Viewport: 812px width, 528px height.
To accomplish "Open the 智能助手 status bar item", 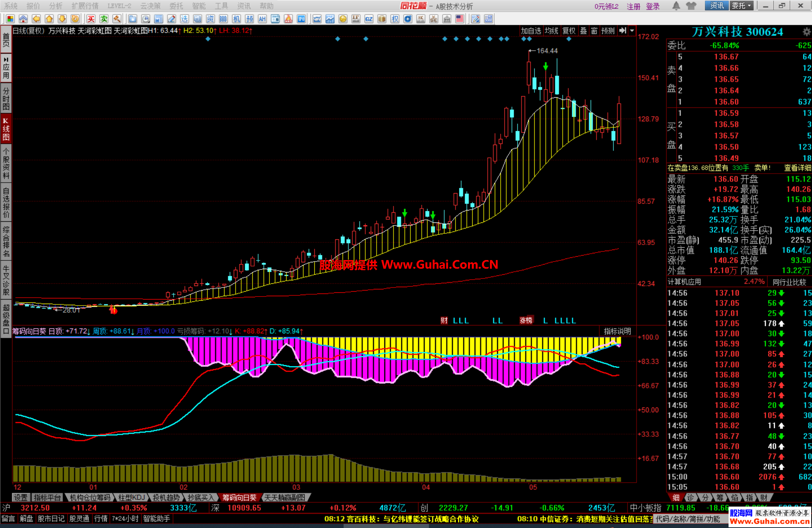I will coord(156,519).
